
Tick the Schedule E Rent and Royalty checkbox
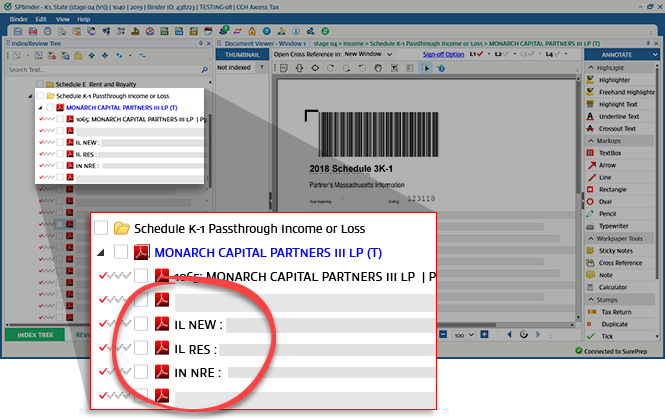click(40, 84)
